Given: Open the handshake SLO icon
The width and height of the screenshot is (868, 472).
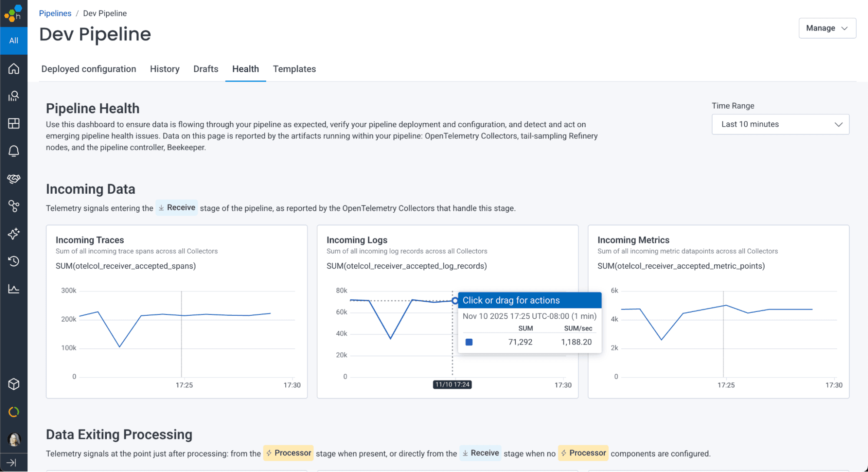Looking at the screenshot, I should [13, 178].
